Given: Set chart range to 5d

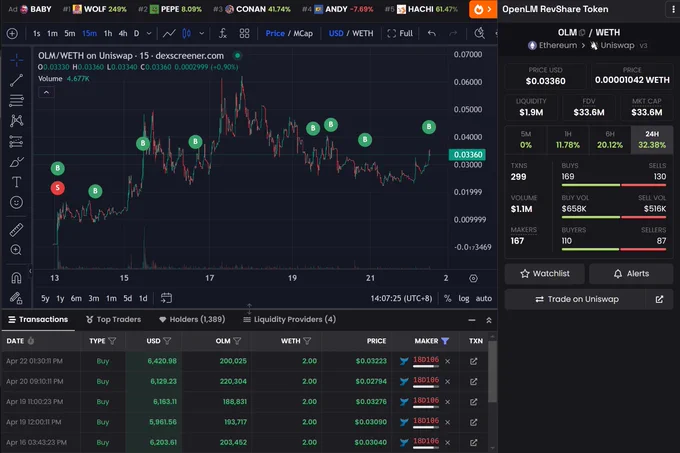Looking at the screenshot, I should point(128,298).
